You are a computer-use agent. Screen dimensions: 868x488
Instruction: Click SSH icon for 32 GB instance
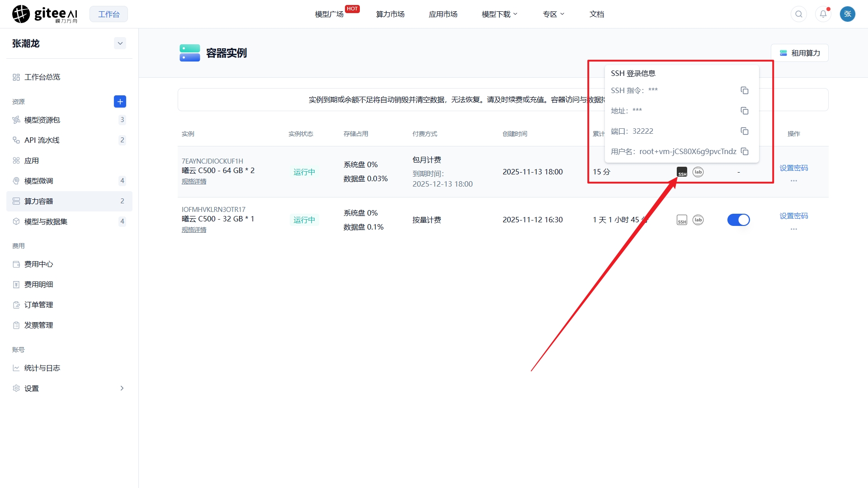(x=682, y=220)
